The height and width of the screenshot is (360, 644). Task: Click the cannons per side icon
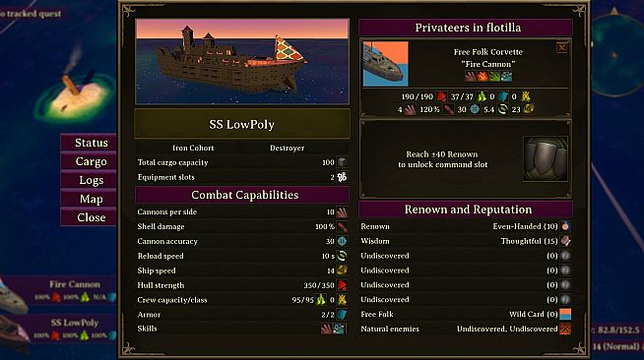(342, 212)
